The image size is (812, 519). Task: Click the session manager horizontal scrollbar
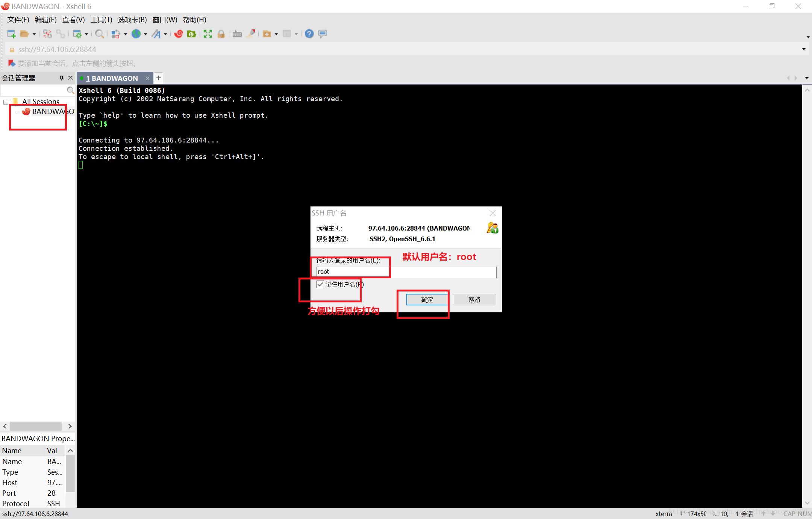(36, 426)
